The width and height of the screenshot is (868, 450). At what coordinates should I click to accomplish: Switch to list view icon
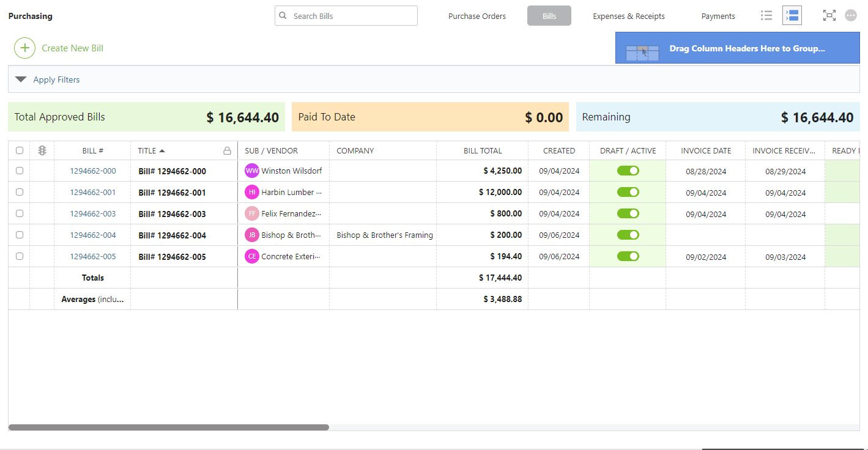pyautogui.click(x=766, y=16)
